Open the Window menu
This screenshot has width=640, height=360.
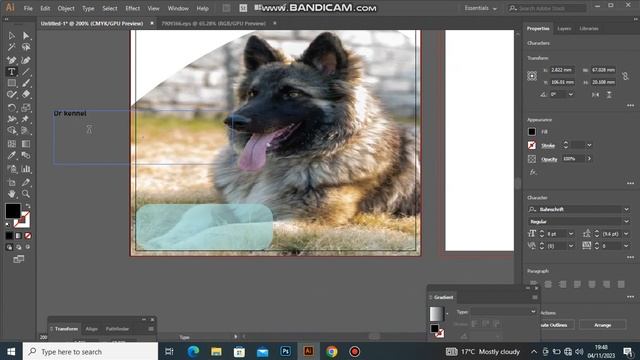point(178,8)
